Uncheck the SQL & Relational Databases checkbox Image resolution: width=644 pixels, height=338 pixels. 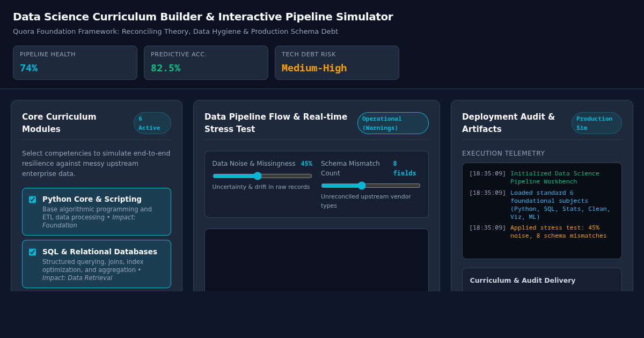(32, 252)
